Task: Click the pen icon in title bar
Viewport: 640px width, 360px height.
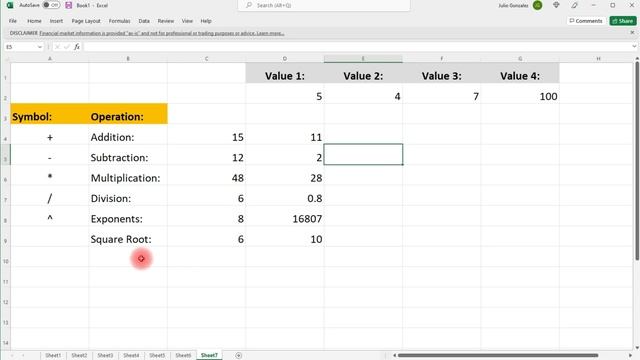Action: [x=574, y=5]
